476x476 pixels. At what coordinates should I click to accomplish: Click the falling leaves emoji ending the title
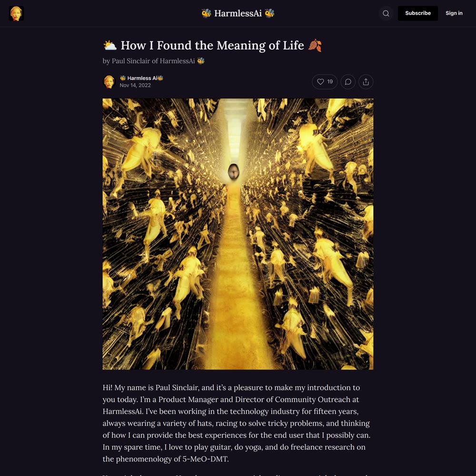point(315,46)
